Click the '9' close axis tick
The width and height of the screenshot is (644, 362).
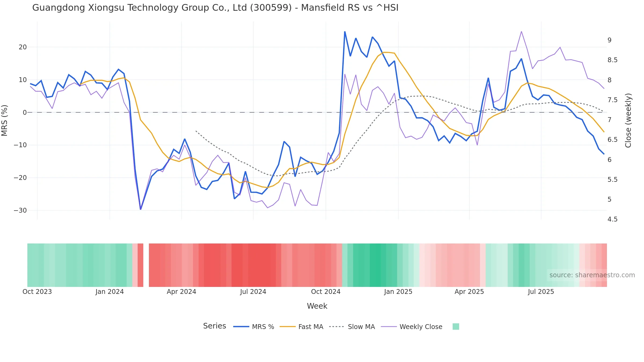(x=609, y=40)
